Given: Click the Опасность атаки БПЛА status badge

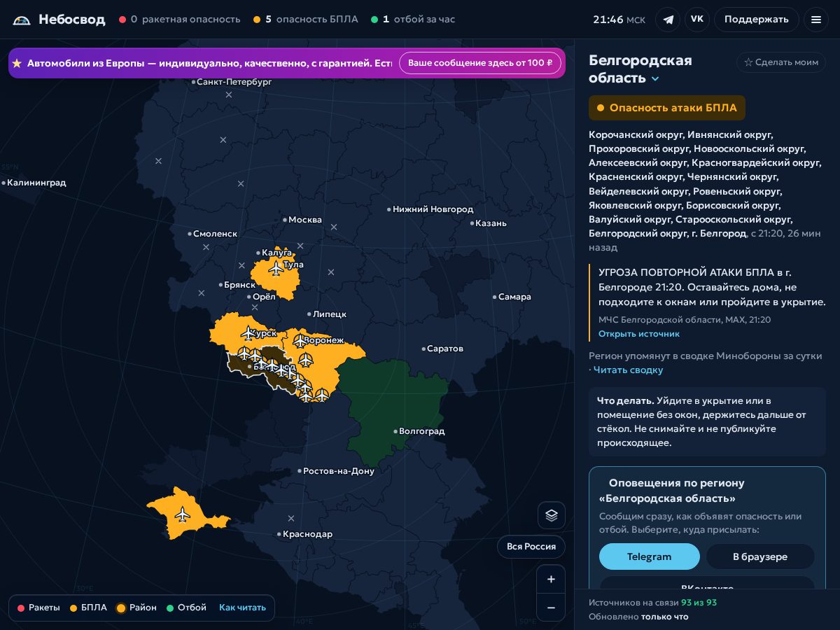Looking at the screenshot, I should coord(667,108).
